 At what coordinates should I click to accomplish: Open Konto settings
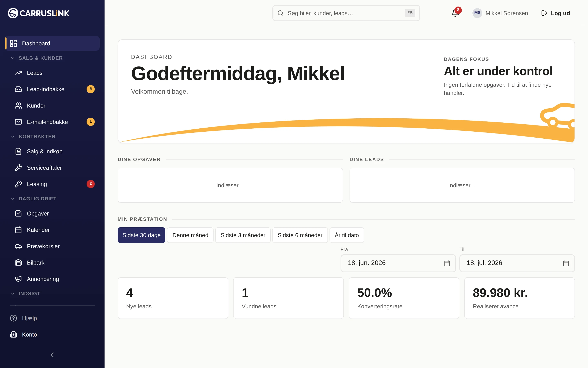point(52,334)
